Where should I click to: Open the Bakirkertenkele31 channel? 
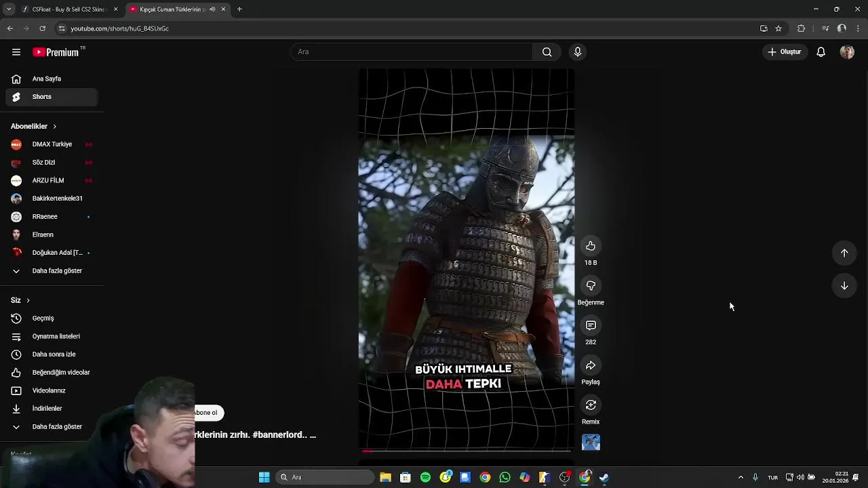[x=52, y=199]
